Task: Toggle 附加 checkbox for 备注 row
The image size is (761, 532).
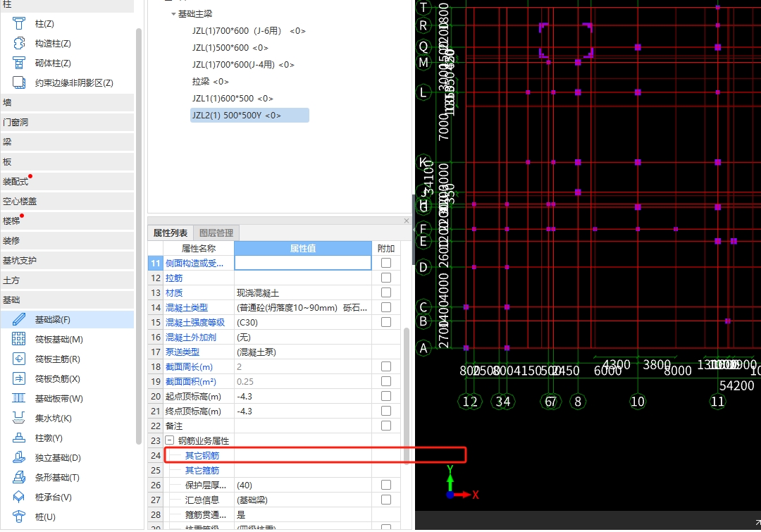Action: point(386,426)
